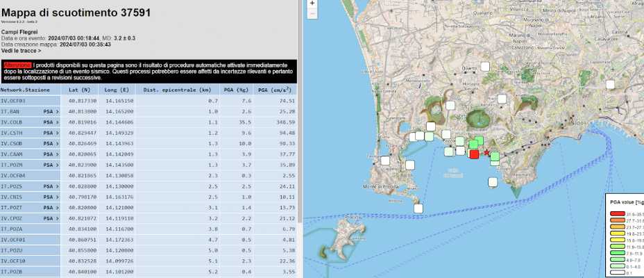
Task: Click PGA value 348.59 for IV.COLB
Action: pyautogui.click(x=286, y=122)
